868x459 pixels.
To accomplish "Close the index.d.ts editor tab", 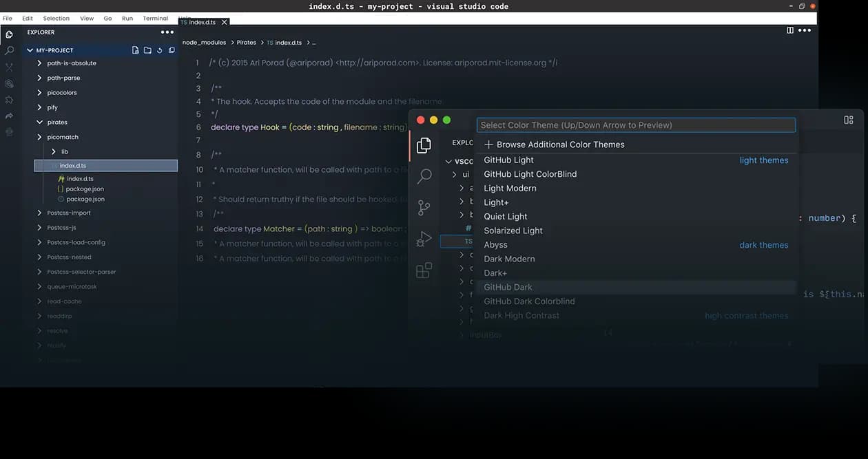I will point(224,23).
